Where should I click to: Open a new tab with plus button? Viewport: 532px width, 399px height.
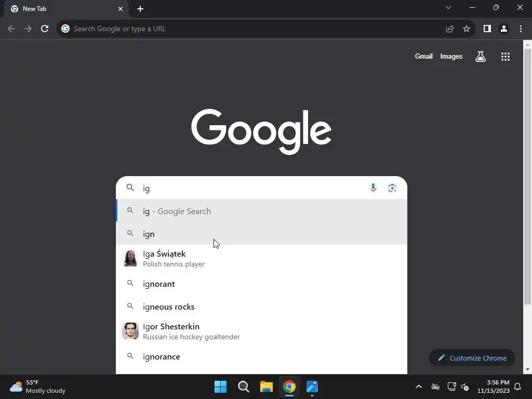click(140, 9)
